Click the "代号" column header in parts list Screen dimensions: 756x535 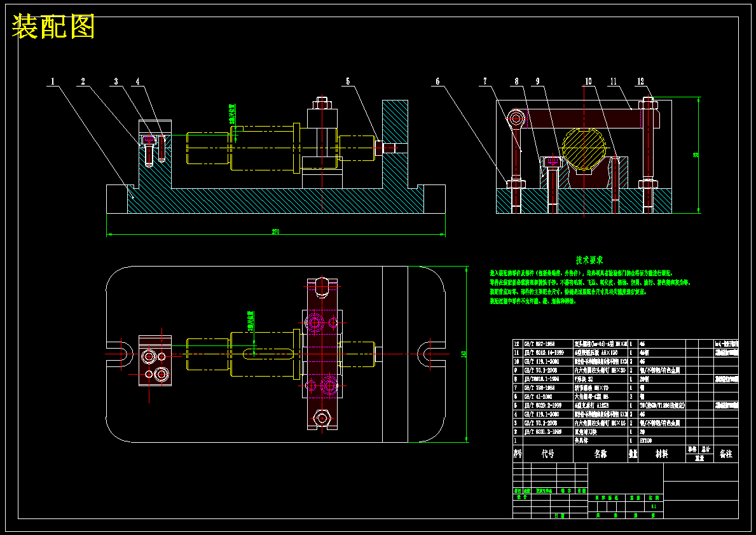pyautogui.click(x=547, y=454)
